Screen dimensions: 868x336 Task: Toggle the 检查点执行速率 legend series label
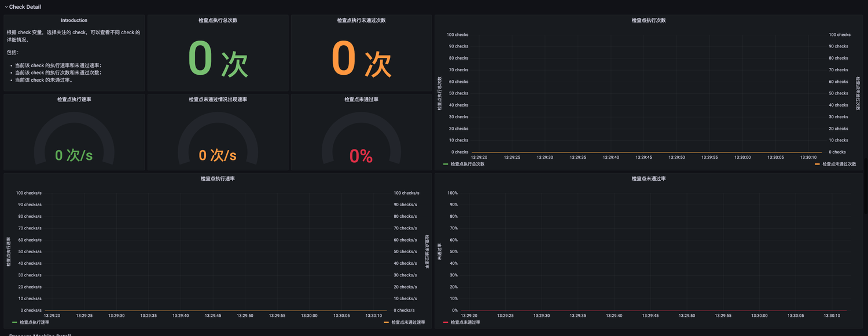click(x=34, y=322)
